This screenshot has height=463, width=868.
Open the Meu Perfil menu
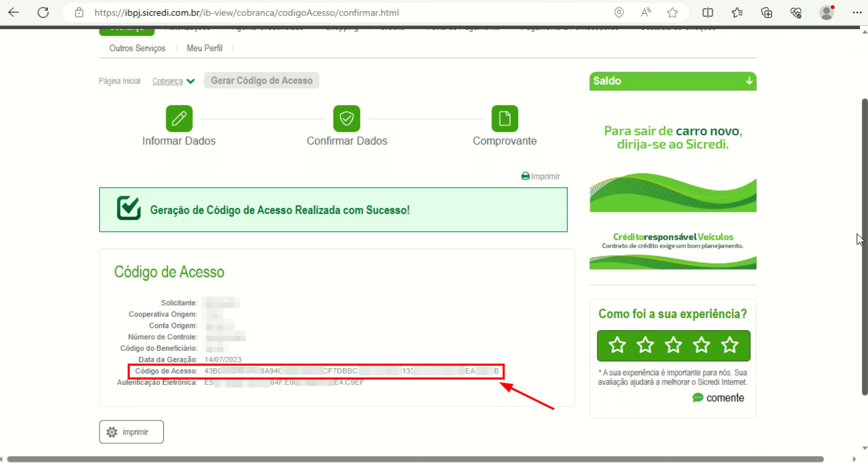pos(205,48)
